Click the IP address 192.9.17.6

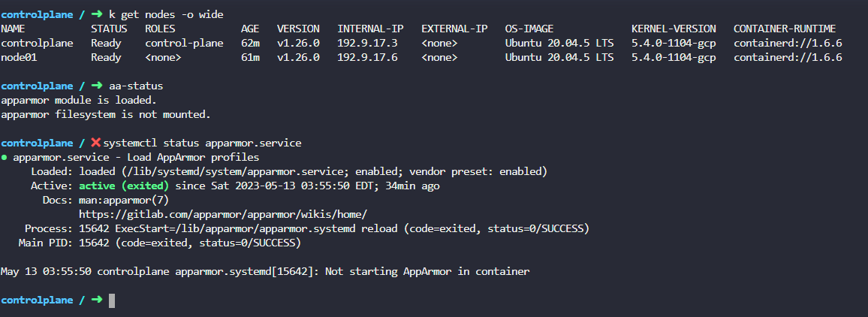367,57
